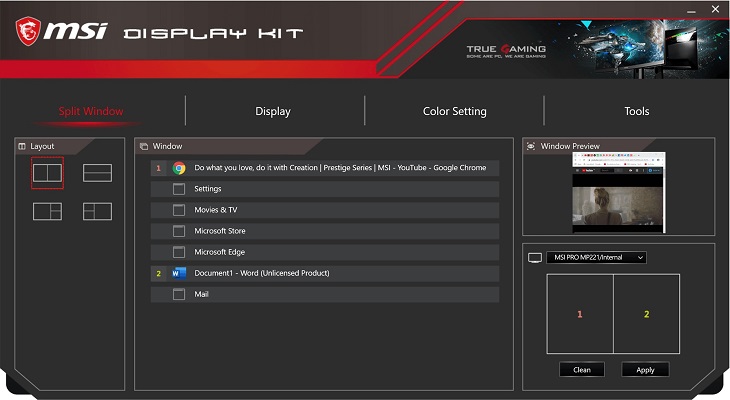Choose the two-row stacked layout icon
730x400 pixels.
click(x=97, y=173)
